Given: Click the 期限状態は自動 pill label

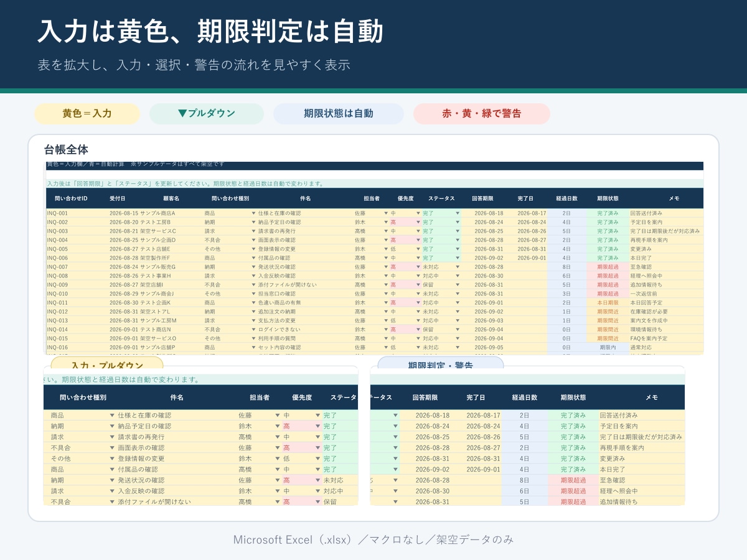Looking at the screenshot, I should tap(339, 114).
